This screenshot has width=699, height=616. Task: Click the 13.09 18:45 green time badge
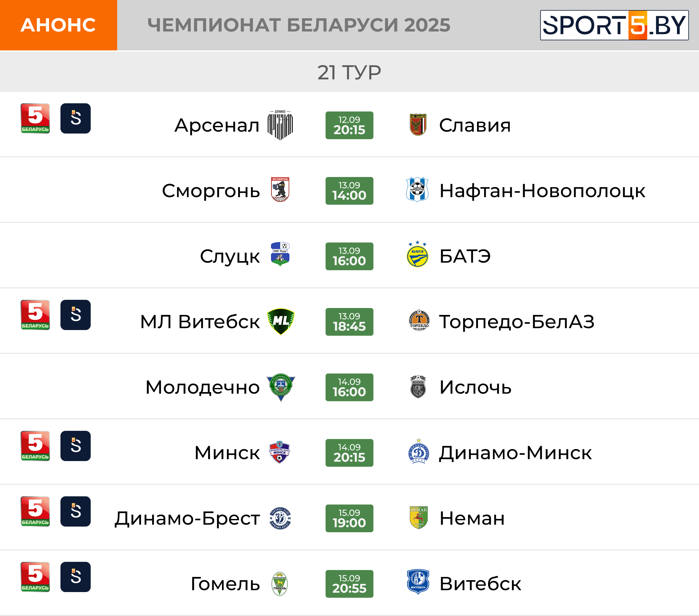click(x=349, y=322)
